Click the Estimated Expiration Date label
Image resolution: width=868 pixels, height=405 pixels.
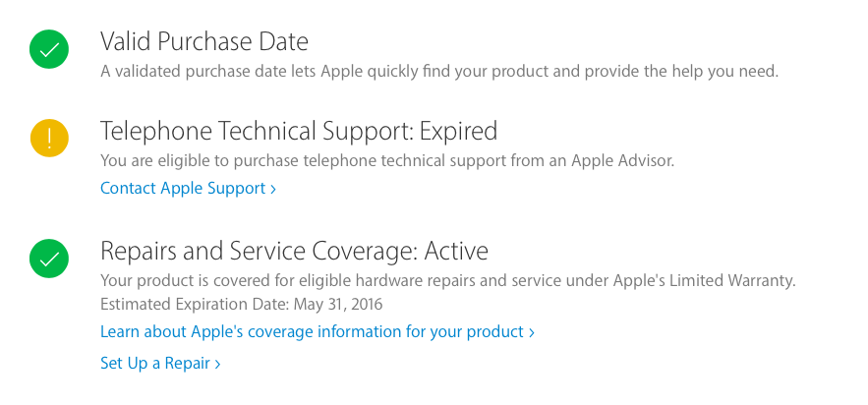pos(191,304)
